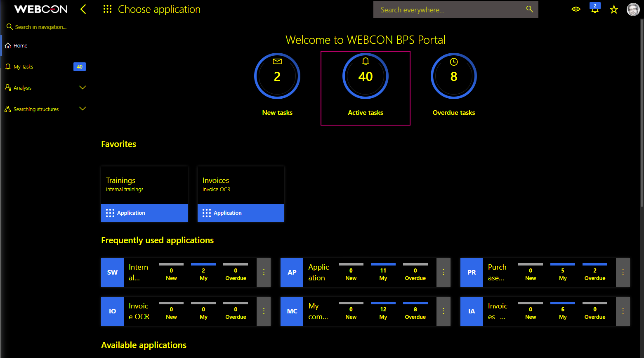Open more options for Invoice OCR tile

click(264, 311)
